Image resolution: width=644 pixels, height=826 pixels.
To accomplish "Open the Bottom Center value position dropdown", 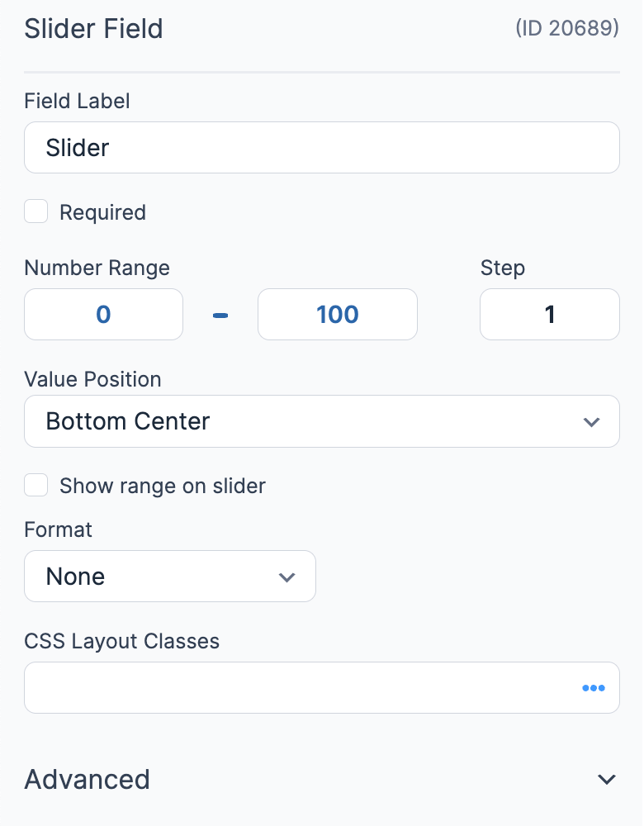I will click(322, 421).
